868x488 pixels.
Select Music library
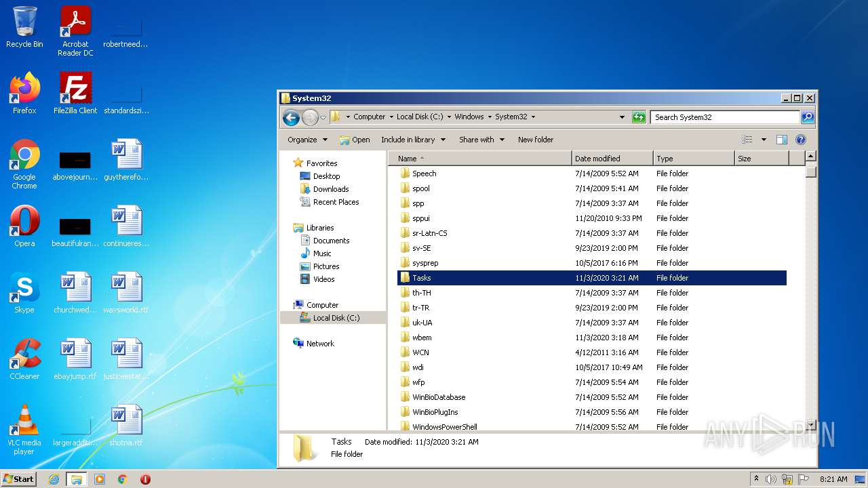pyautogui.click(x=322, y=253)
